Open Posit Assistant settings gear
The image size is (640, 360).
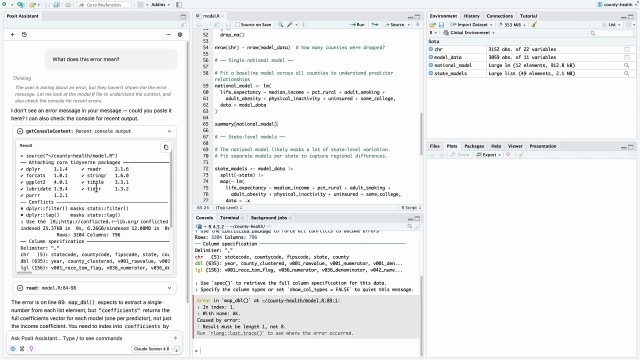(180, 35)
